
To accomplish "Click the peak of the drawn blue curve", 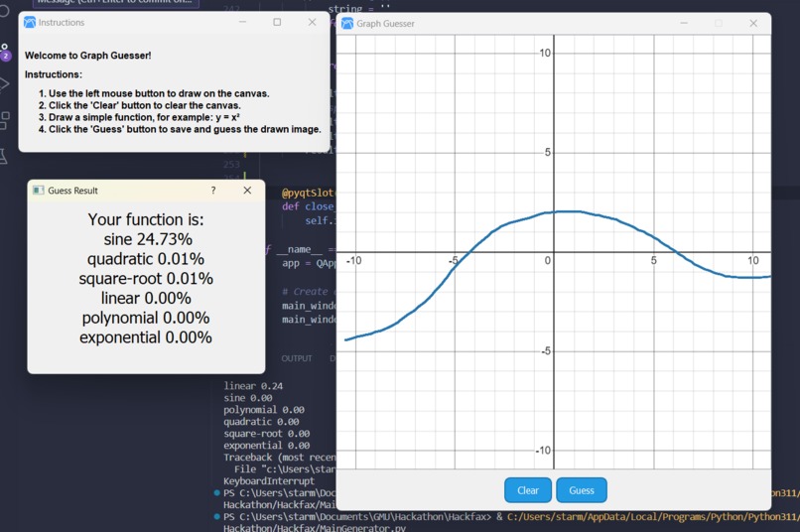I will [x=567, y=211].
